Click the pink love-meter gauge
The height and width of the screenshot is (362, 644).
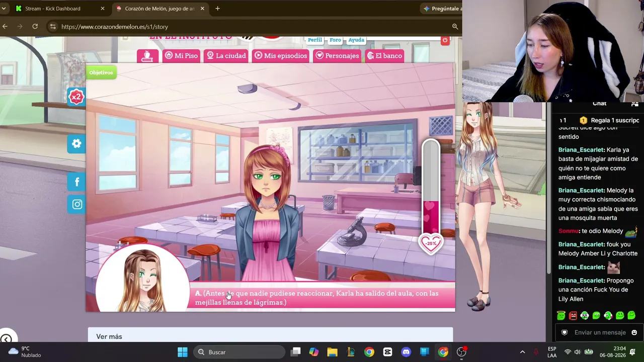(x=431, y=187)
